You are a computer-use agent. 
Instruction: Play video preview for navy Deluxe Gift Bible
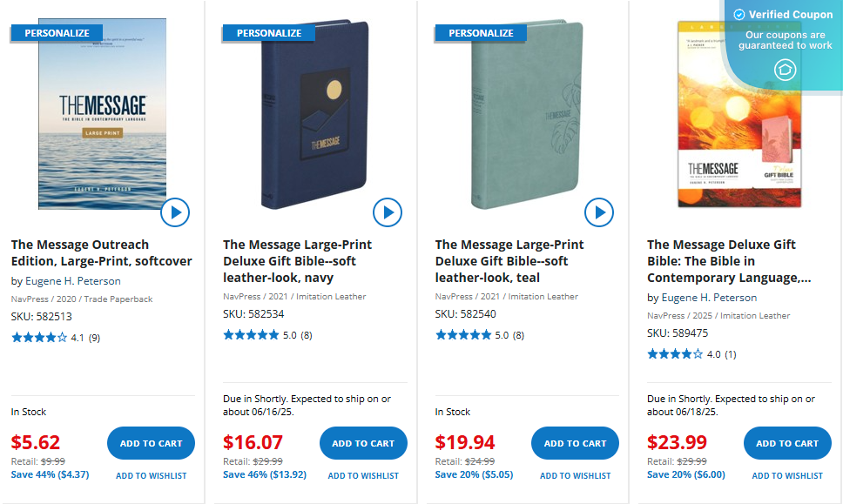pos(387,212)
